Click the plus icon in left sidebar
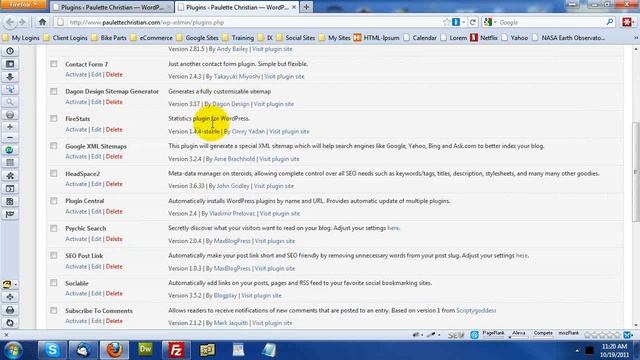Screen dimensions: 640x360 [10, 127]
